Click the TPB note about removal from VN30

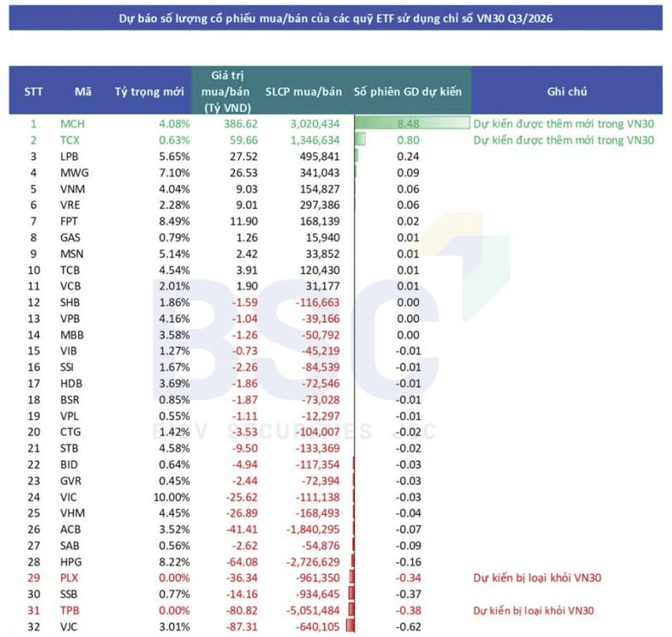click(533, 610)
